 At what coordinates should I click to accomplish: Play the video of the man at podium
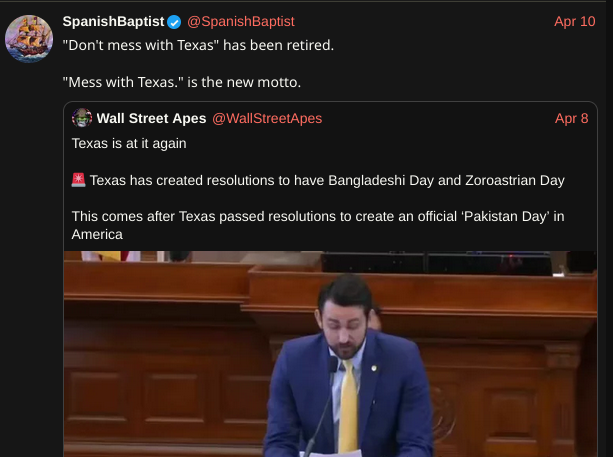(x=330, y=354)
